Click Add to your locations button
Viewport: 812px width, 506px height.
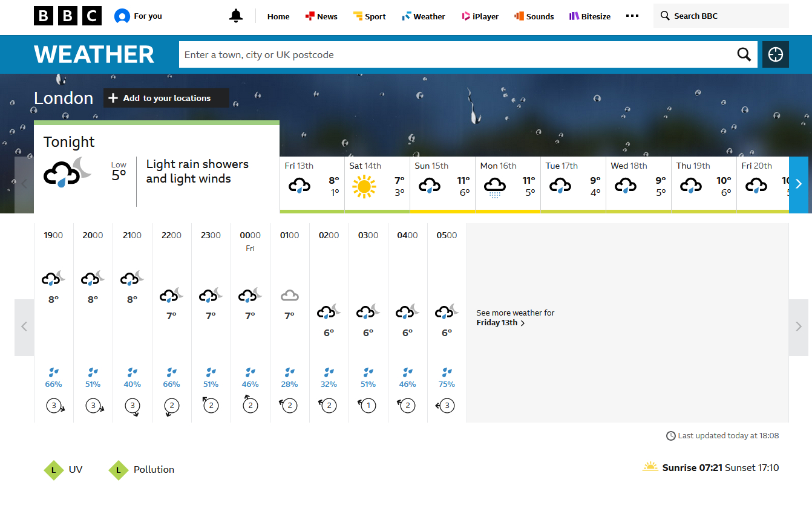(x=166, y=98)
